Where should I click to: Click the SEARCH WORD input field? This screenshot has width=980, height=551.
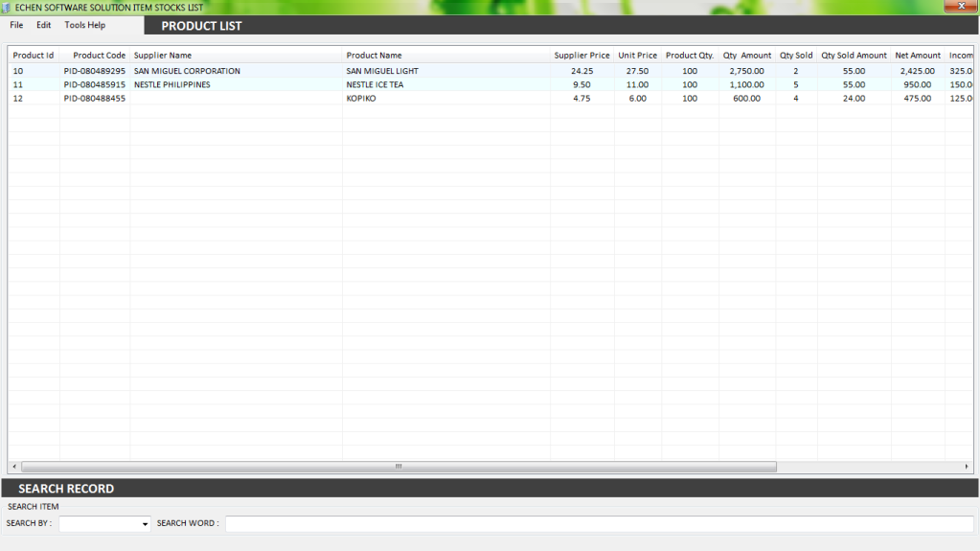click(600, 523)
